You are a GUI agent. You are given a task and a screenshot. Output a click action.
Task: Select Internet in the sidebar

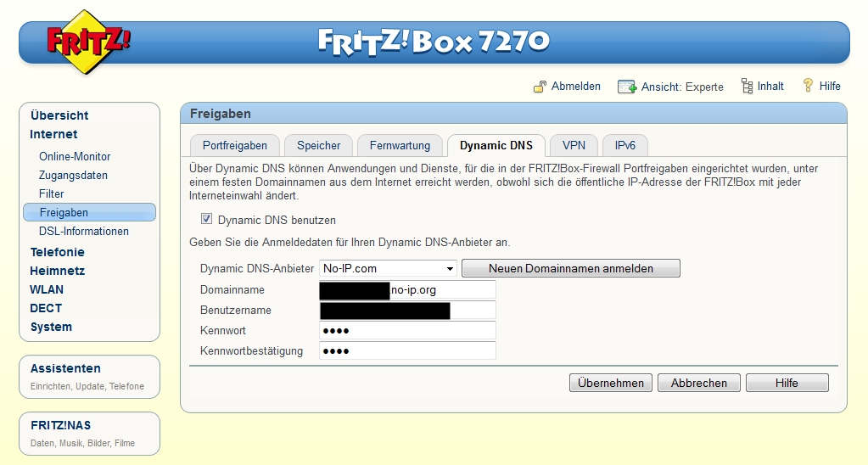(x=53, y=135)
